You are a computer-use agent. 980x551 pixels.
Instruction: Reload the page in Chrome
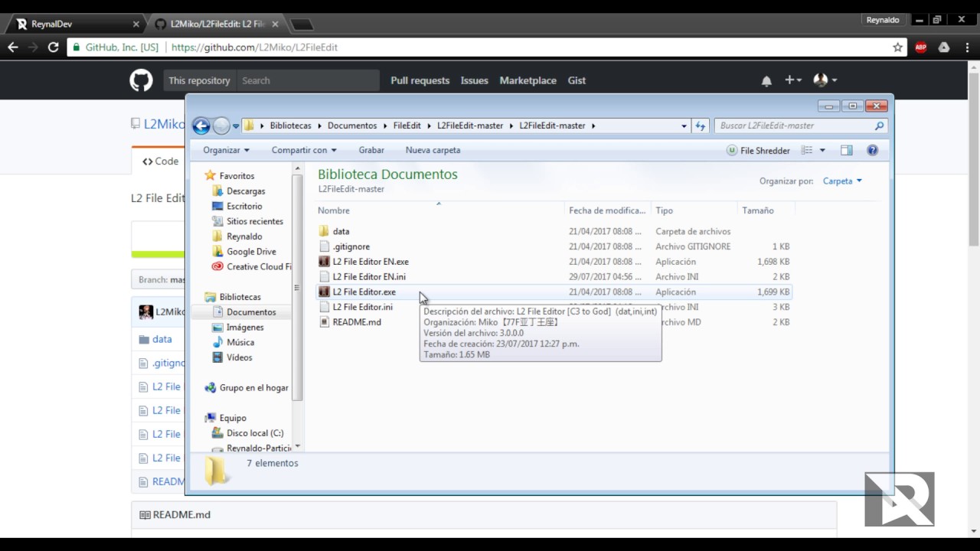click(53, 47)
